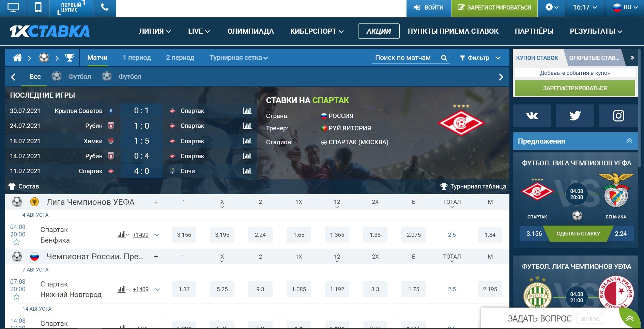The height and width of the screenshot is (329, 644).
Task: Switch to ОТКРЫТЫЕ СТАВКИ tab
Action: coord(594,58)
